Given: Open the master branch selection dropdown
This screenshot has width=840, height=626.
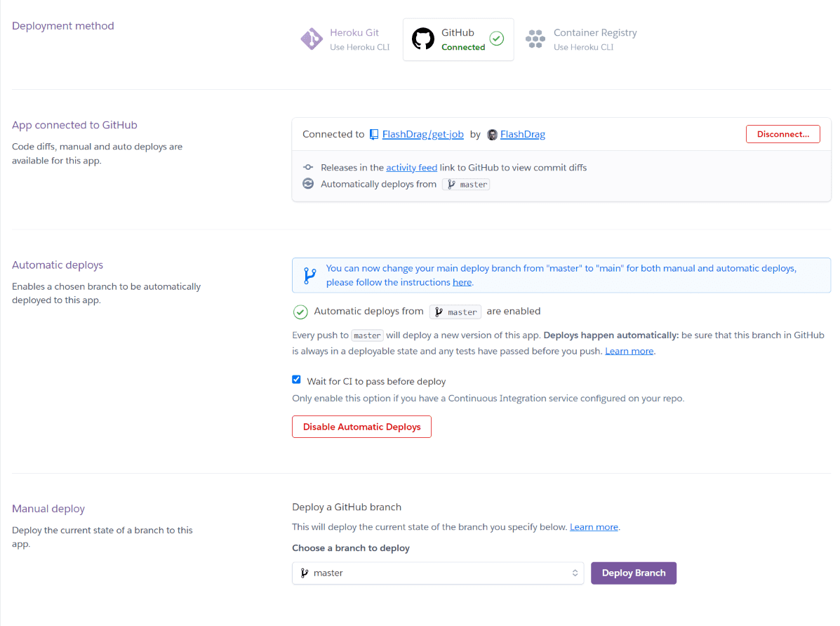Looking at the screenshot, I should pyautogui.click(x=438, y=573).
